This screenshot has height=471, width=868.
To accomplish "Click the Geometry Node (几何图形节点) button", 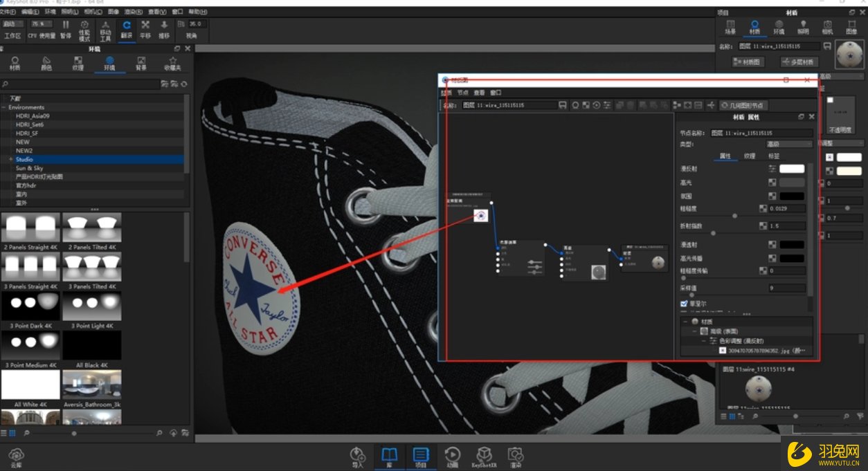I will [742, 105].
